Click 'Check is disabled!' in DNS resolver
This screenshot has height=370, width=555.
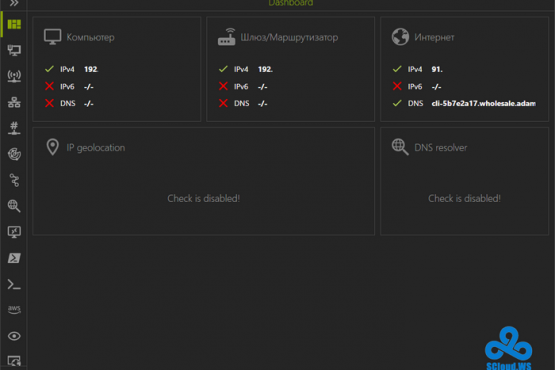point(464,198)
